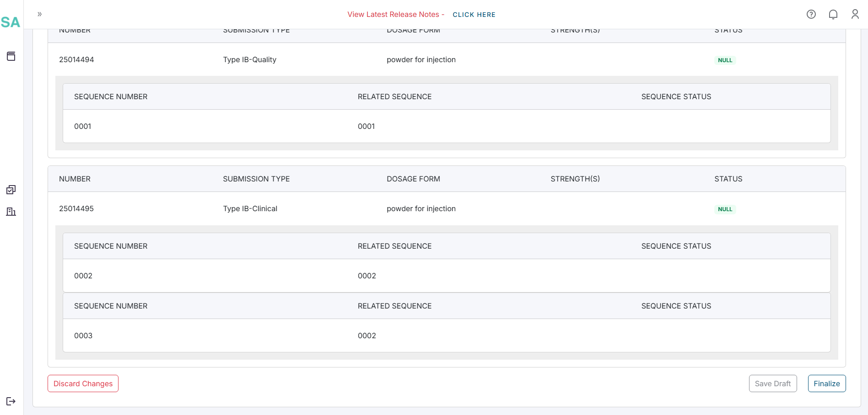Viewport: 868px width, 415px height.
Task: Expand the sidebar with the double chevron
Action: point(40,14)
